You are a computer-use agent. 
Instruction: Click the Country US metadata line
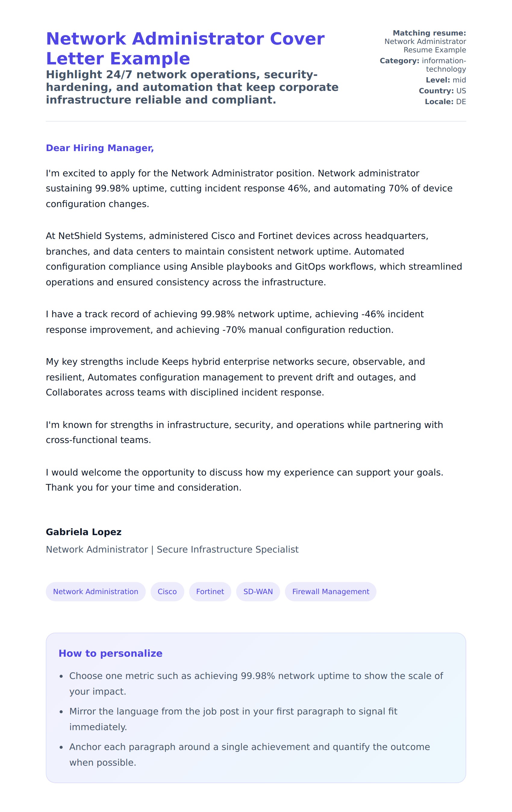442,91
